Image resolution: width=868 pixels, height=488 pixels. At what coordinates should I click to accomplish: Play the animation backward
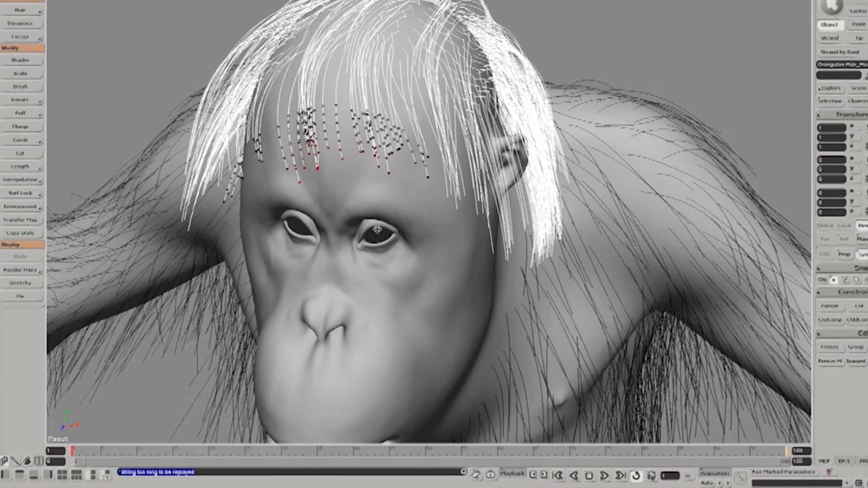tap(574, 475)
